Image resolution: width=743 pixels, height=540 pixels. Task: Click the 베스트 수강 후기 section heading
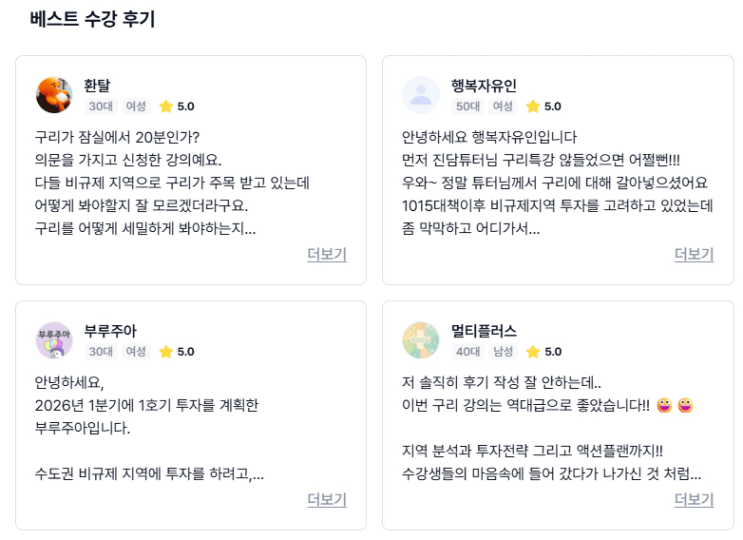[92, 19]
